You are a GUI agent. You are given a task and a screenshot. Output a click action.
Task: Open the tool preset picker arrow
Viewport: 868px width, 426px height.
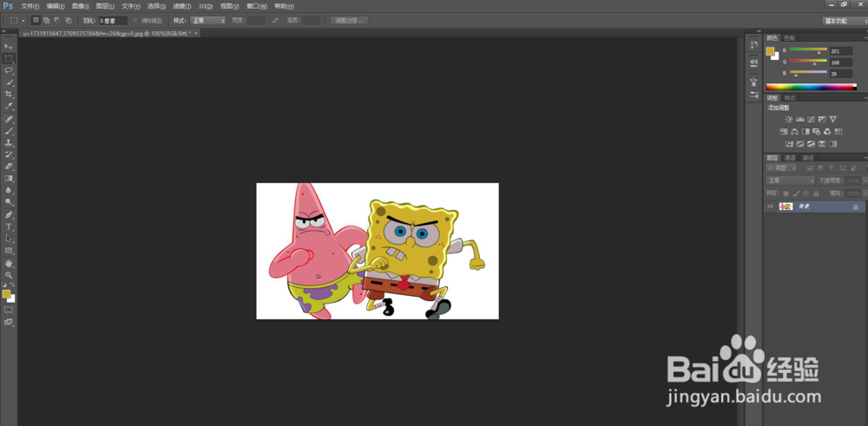tap(23, 21)
